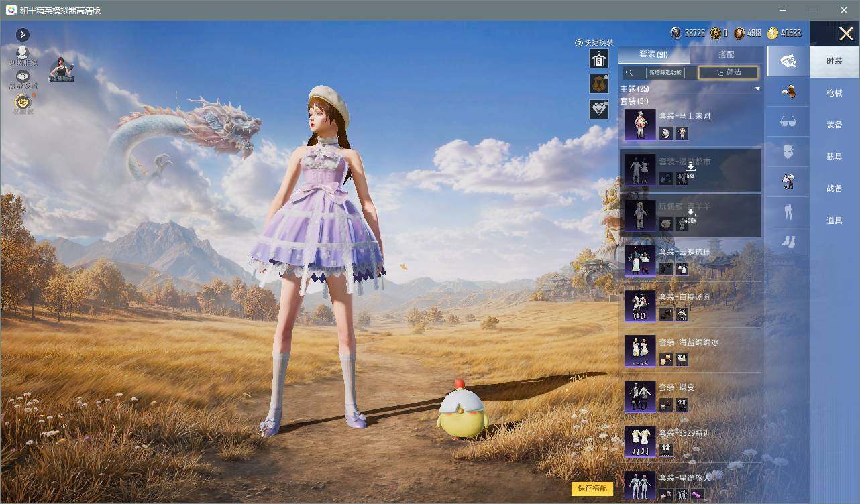860x504 pixels.
Task: Select the 套装-白糯汤圆 outfit thumbnail
Action: tap(640, 306)
